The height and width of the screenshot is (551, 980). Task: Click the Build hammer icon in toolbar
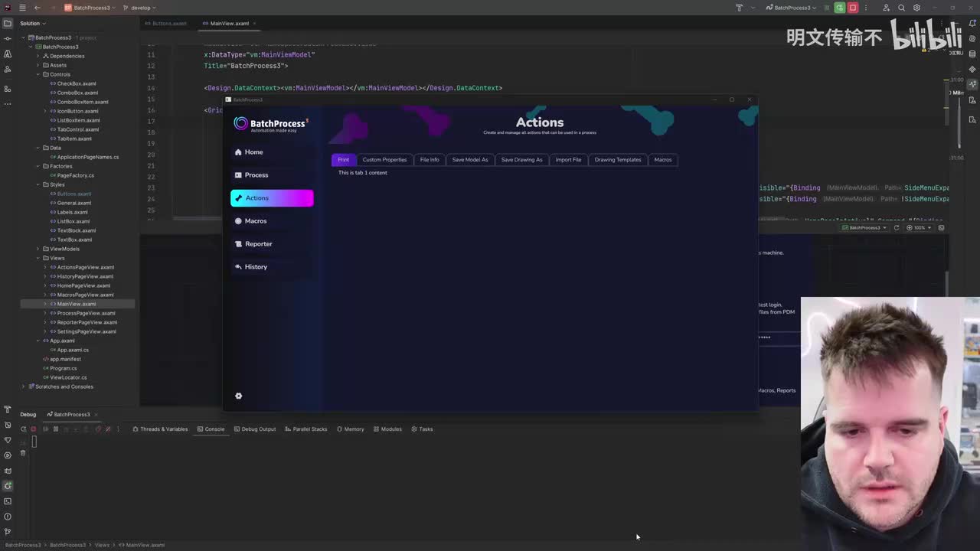click(x=739, y=8)
